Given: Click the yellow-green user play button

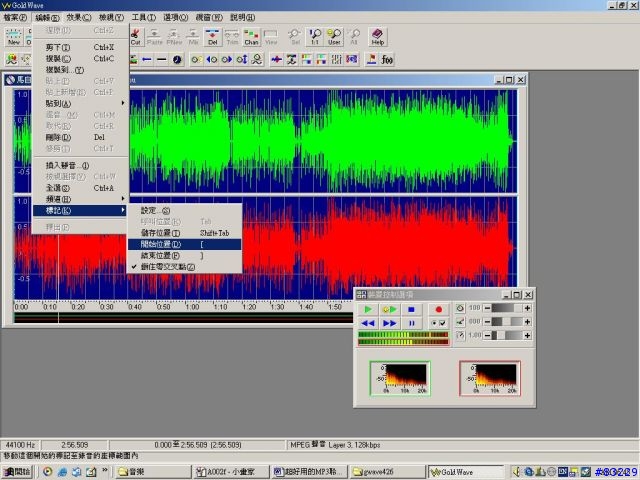Looking at the screenshot, I should [x=389, y=309].
